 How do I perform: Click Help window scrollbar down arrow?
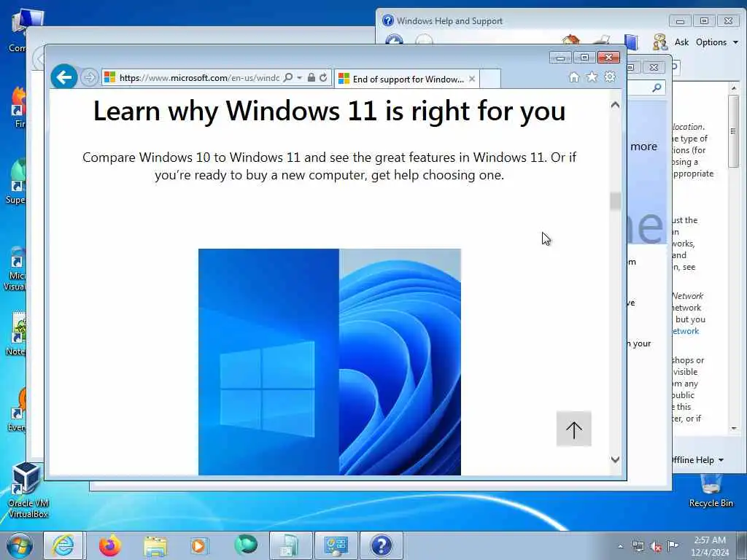734,429
